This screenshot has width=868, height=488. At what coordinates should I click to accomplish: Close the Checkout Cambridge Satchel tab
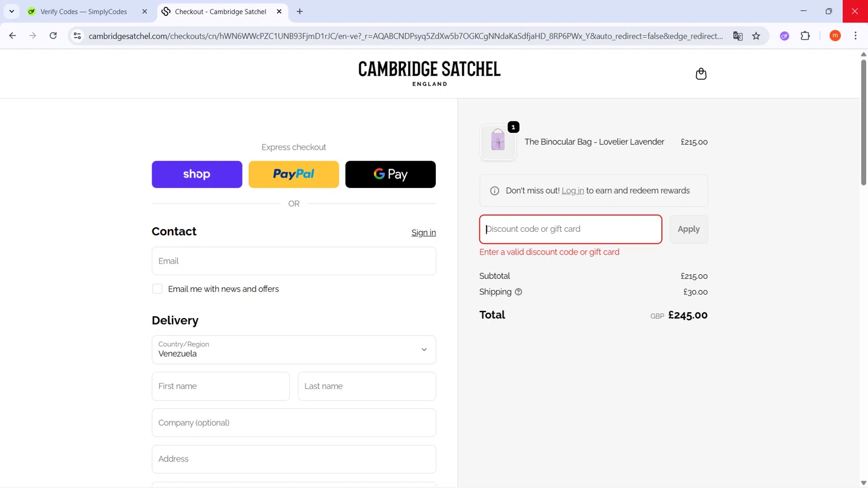pyautogui.click(x=279, y=12)
